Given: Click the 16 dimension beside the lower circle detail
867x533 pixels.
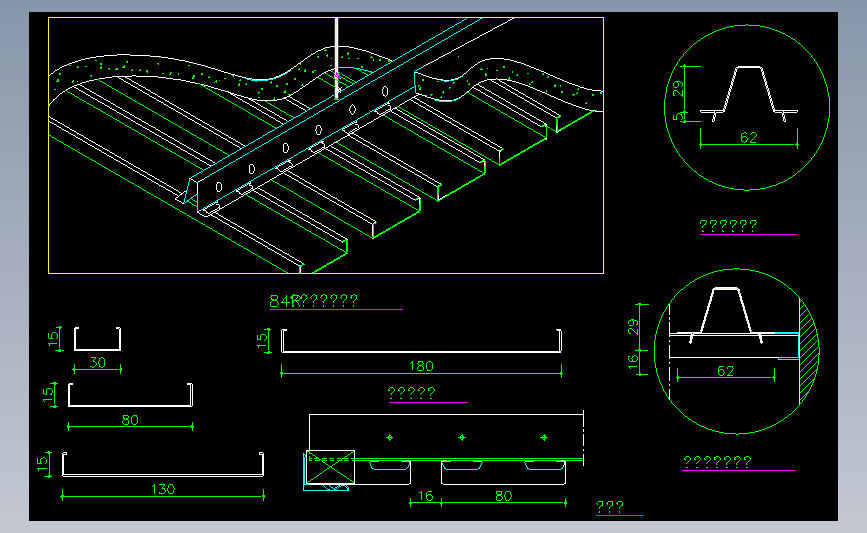Looking at the screenshot, I should tap(633, 362).
